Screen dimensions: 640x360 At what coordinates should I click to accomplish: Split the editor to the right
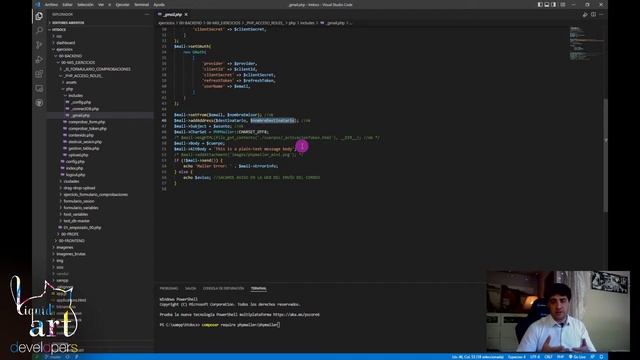(593, 14)
